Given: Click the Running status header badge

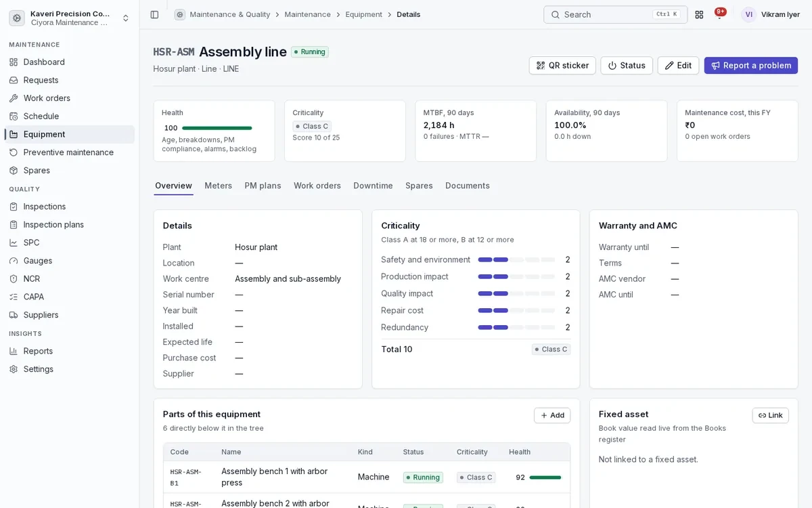Looking at the screenshot, I should (x=310, y=52).
